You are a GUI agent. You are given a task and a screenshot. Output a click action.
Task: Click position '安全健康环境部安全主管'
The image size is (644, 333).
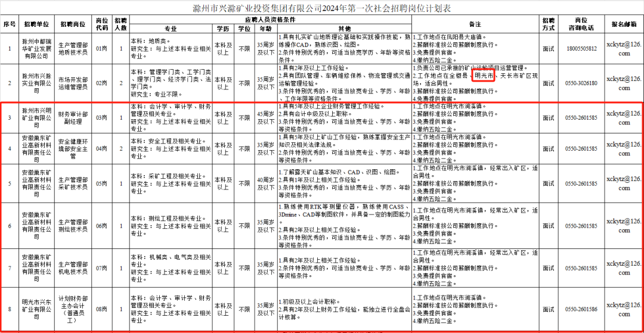pyautogui.click(x=73, y=147)
